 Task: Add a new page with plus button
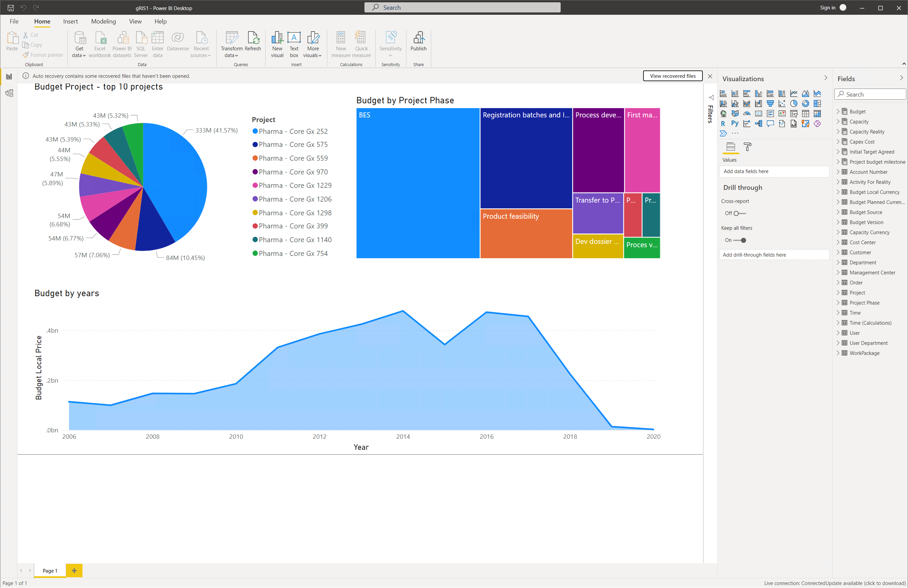click(74, 571)
